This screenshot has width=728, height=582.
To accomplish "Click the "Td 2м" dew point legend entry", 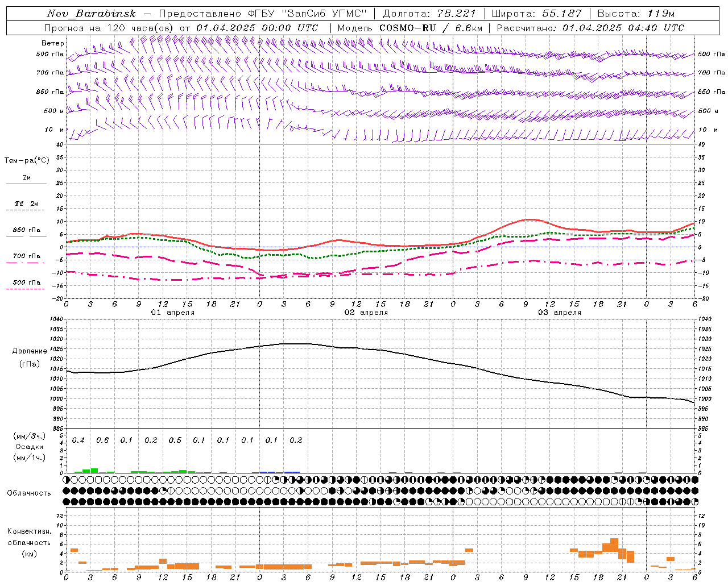I will tap(27, 203).
